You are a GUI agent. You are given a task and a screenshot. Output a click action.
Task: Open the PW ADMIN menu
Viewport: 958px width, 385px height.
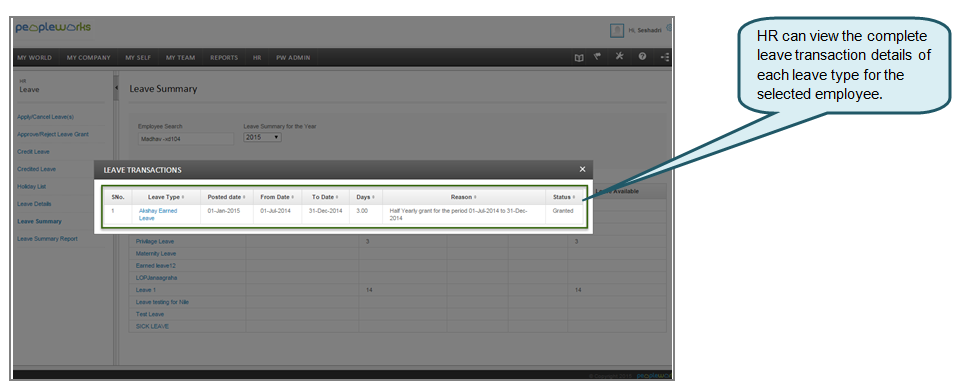pos(293,57)
